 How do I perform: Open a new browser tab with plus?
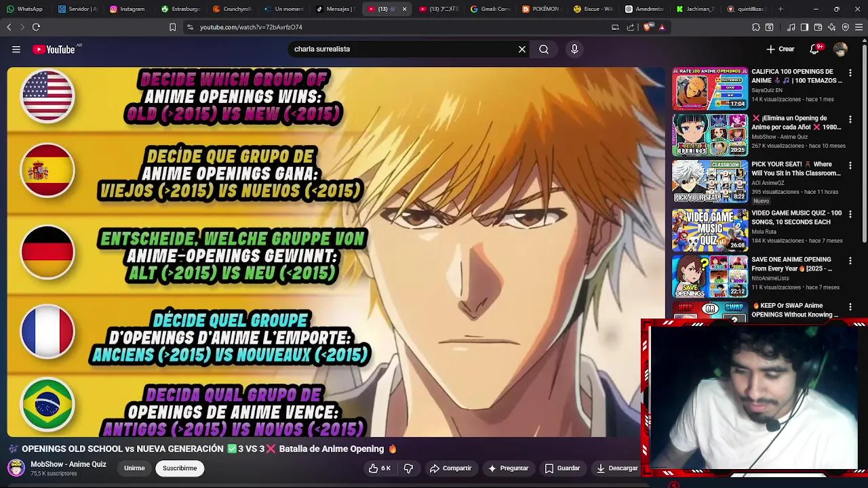click(781, 9)
